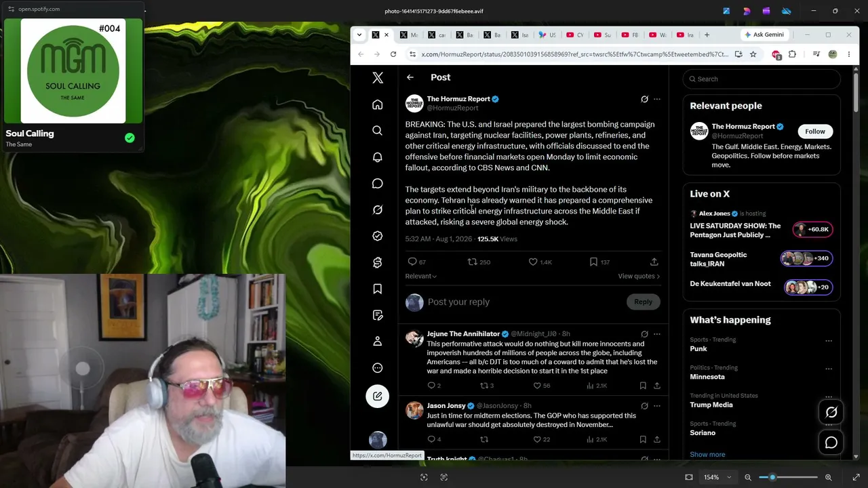Open zoom percentage dropdown showing 154%
868x488 pixels.
(x=717, y=477)
